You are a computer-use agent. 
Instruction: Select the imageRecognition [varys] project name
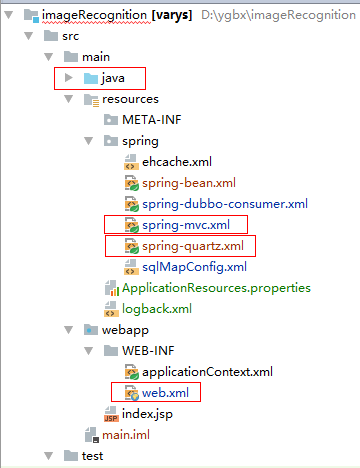[117, 15]
